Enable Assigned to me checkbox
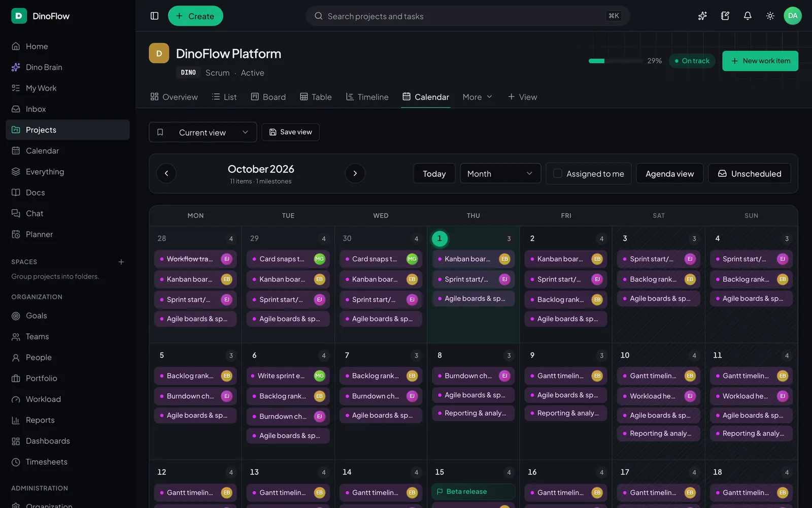Viewport: 812px width, 508px height. pyautogui.click(x=557, y=173)
